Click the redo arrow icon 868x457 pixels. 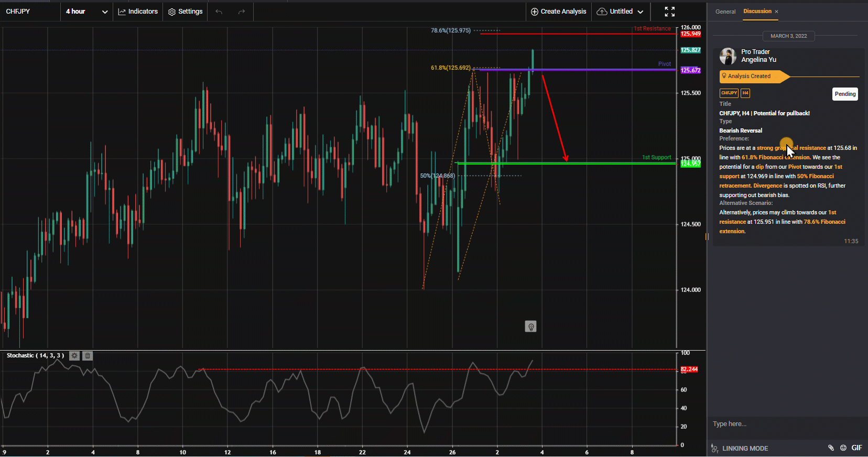pos(242,12)
